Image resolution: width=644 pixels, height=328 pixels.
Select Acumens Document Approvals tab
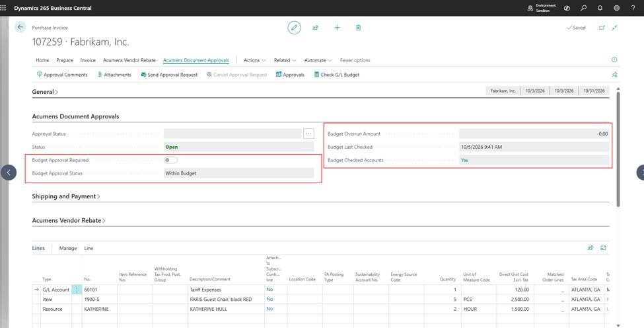point(196,60)
